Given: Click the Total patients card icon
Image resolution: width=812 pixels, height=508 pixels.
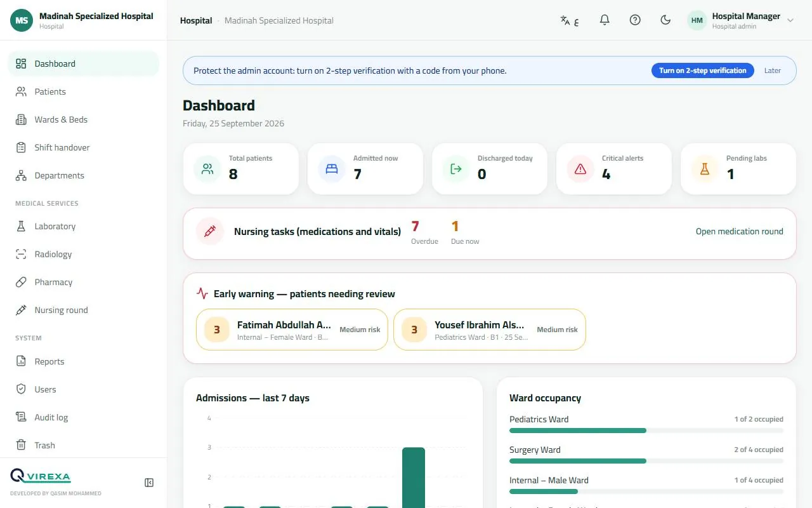Looking at the screenshot, I should [207, 169].
